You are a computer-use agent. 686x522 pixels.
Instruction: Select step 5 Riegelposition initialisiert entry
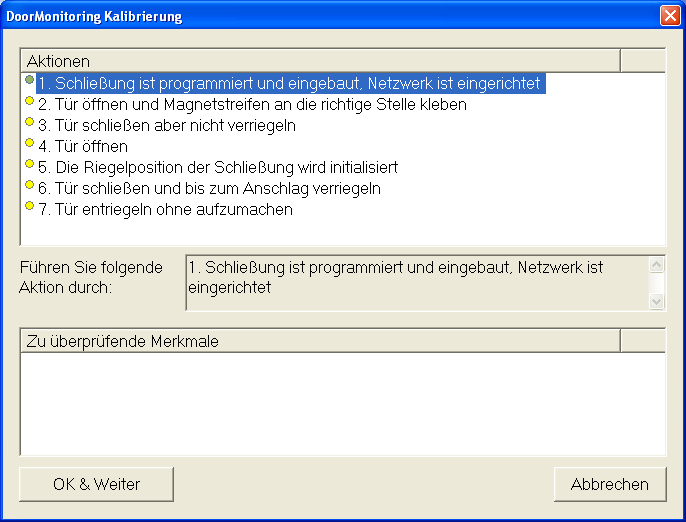coord(218,168)
